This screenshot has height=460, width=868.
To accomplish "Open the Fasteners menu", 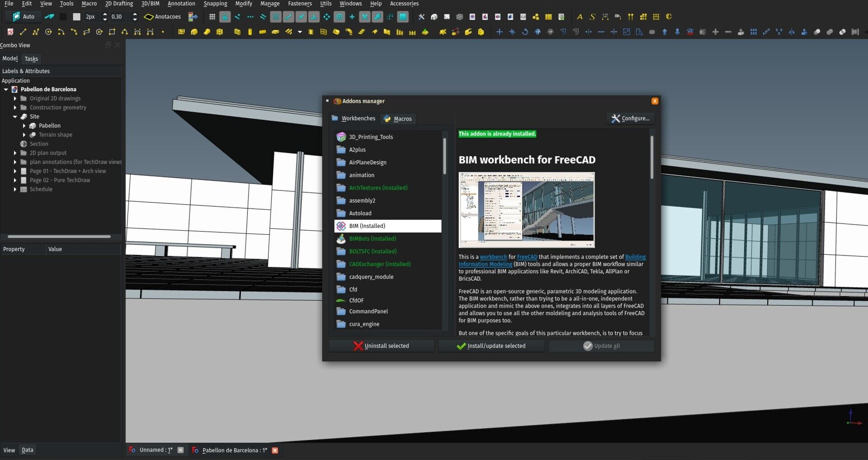I will pos(300,4).
